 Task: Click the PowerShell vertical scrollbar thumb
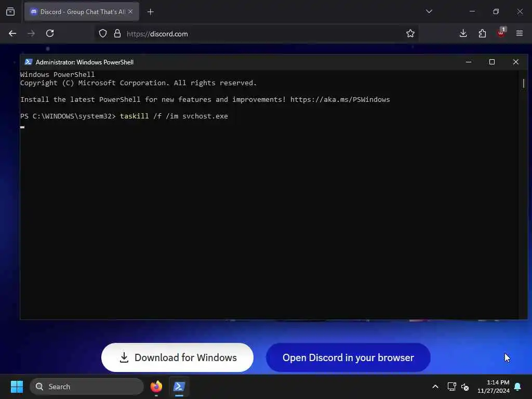pyautogui.click(x=524, y=83)
